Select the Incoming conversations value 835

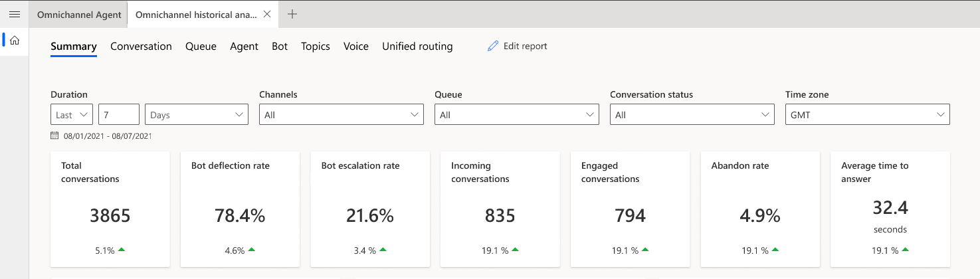coord(500,216)
